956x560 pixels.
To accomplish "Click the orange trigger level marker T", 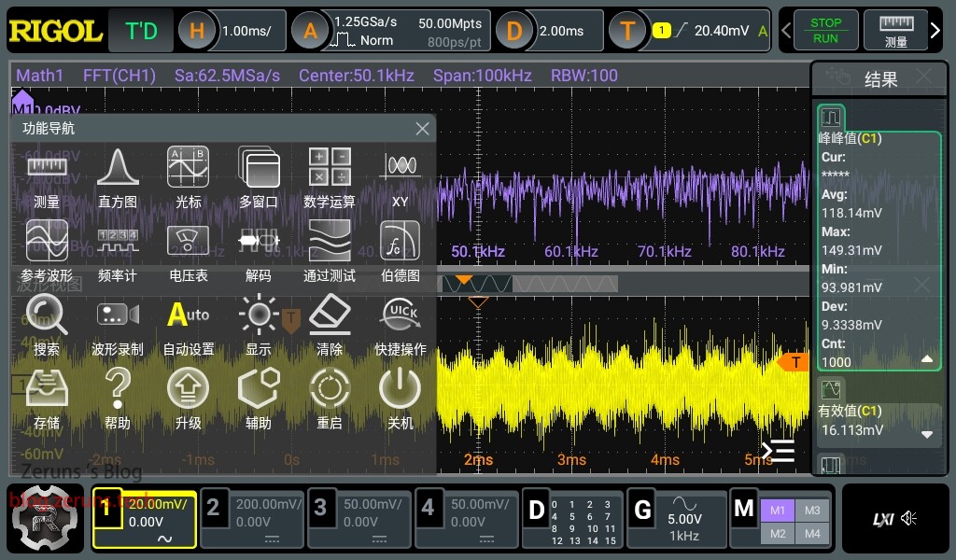I will pyautogui.click(x=794, y=362).
